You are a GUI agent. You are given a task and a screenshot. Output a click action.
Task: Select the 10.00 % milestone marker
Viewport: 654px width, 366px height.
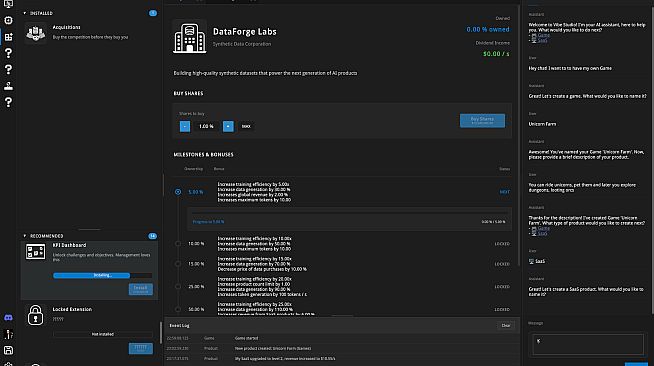178,243
